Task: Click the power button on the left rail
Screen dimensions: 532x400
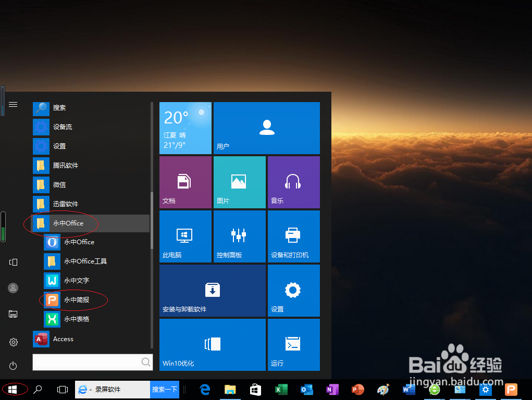Action: (x=13, y=366)
